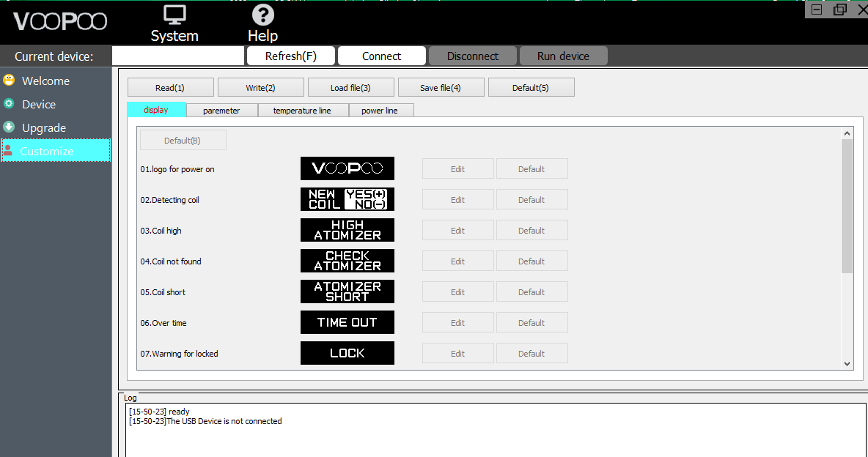Click the Run device button
Image resolution: width=868 pixels, height=457 pixels.
click(563, 56)
